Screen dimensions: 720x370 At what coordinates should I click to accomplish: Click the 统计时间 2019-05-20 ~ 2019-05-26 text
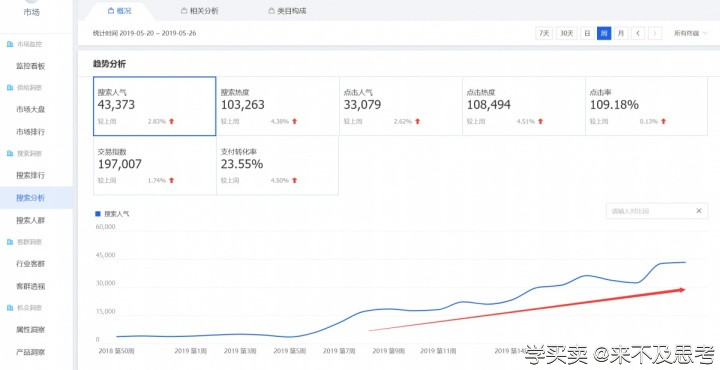click(x=145, y=33)
